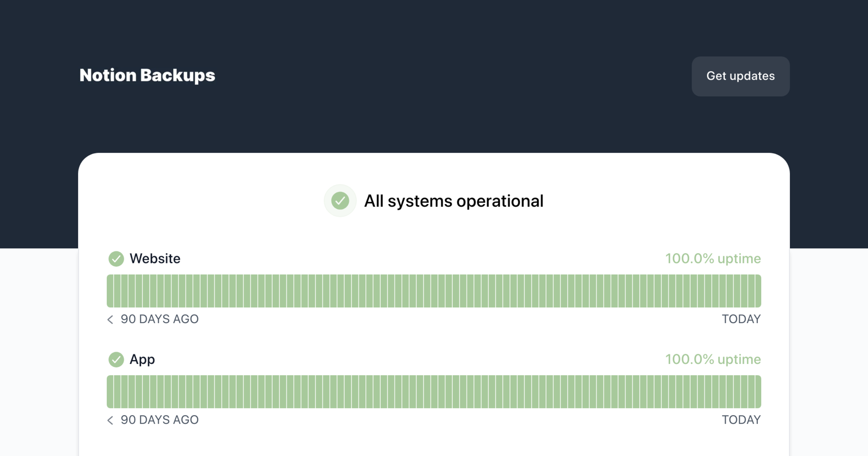Click the Website component name
This screenshot has width=868, height=456.
click(155, 259)
